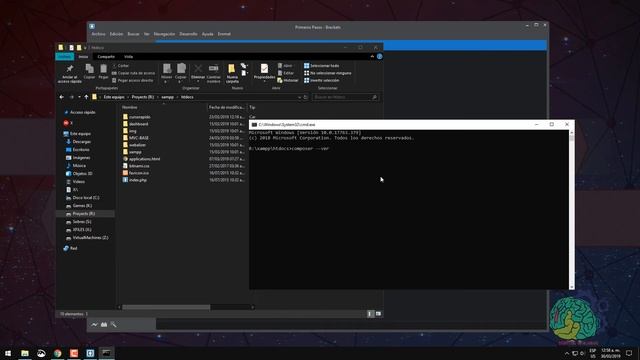Viewport: 640px width, 360px height.
Task: Switch to large icons view in status bar
Action: point(378,314)
